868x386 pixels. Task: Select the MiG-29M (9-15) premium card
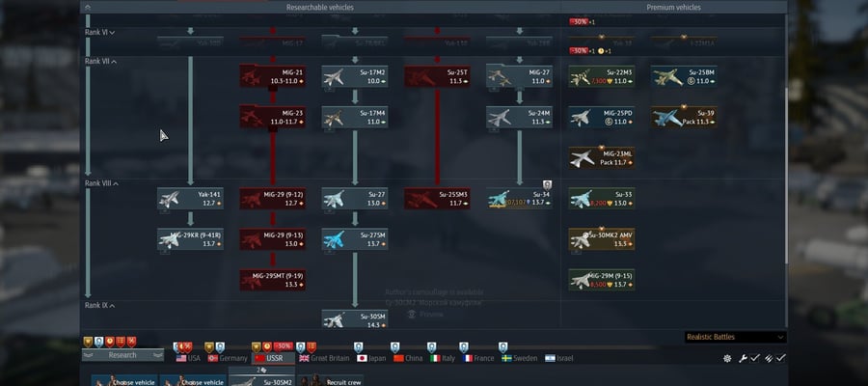(602, 280)
